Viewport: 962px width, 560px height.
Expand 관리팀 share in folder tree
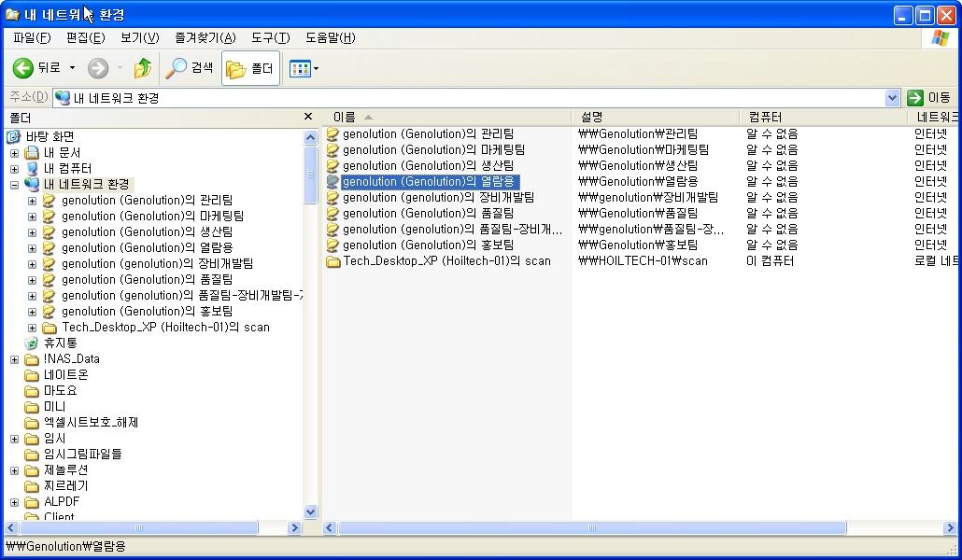tap(32, 201)
